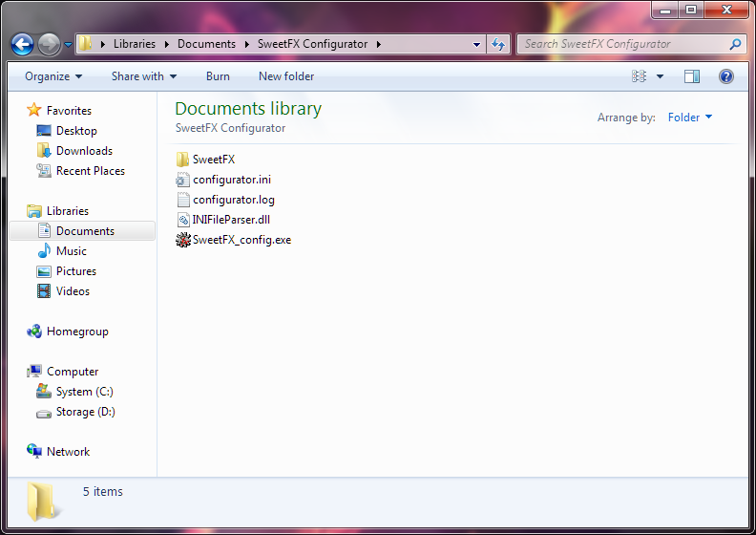Click Libraries in the address breadcrumb
756x535 pixels.
[135, 44]
